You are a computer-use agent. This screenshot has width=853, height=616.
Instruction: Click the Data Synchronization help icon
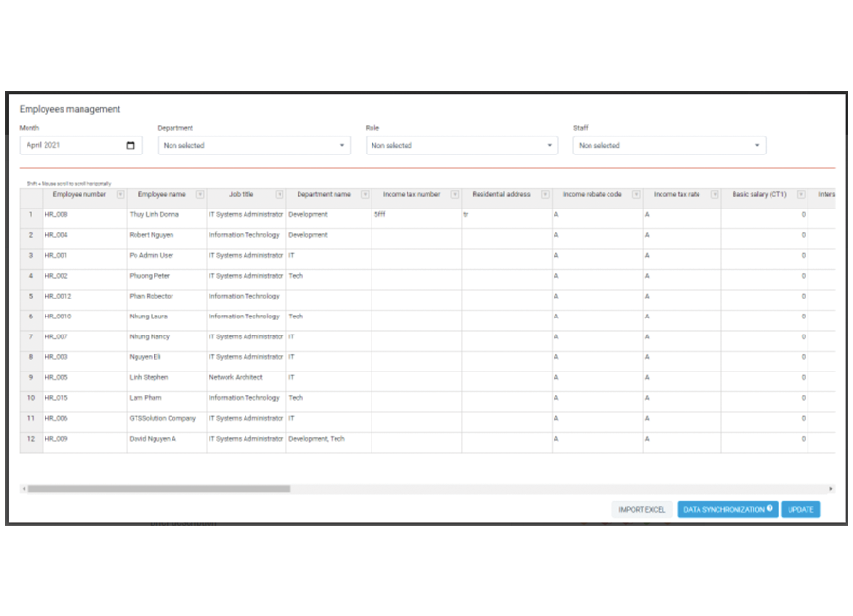[770, 509]
